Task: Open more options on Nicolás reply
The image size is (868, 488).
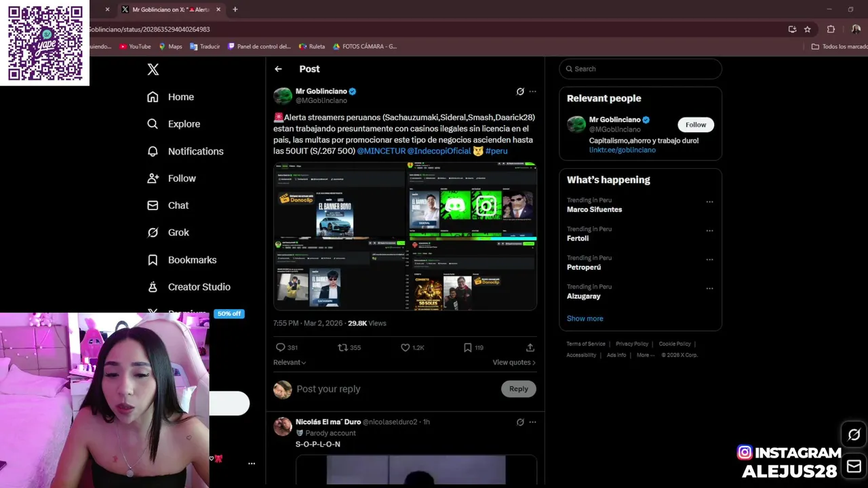Action: tap(532, 422)
